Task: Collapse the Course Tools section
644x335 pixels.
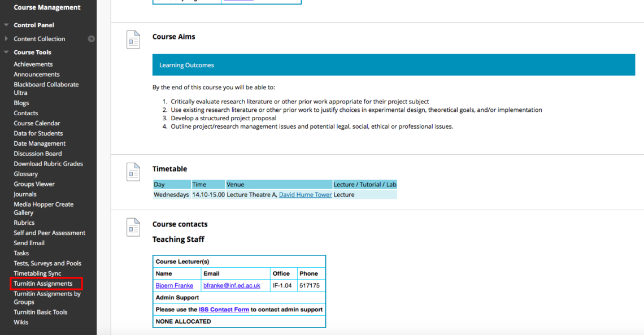Action: (5, 52)
